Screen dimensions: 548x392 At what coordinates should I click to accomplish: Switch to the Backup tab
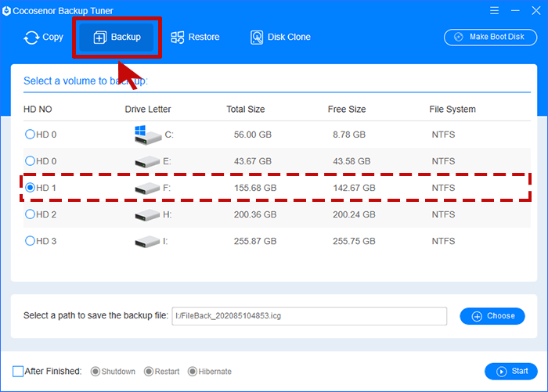(117, 38)
